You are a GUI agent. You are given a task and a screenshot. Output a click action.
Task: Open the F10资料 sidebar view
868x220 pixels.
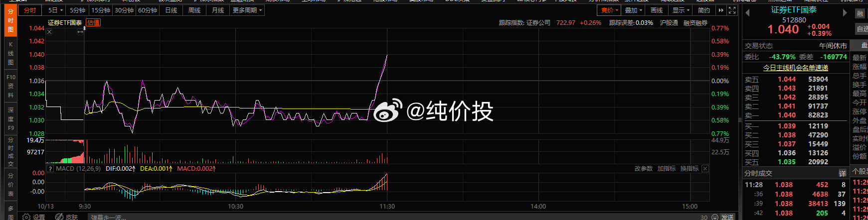[x=10, y=86]
